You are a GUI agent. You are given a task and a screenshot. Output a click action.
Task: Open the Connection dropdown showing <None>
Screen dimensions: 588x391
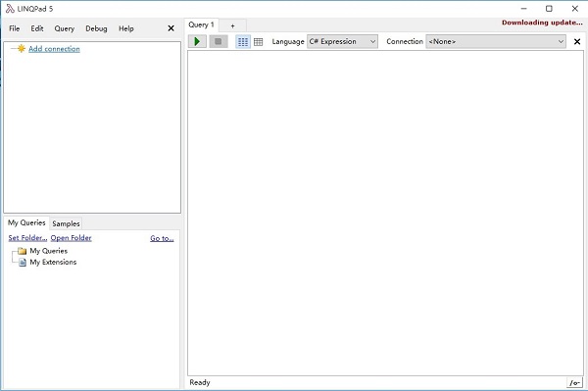[x=496, y=41]
